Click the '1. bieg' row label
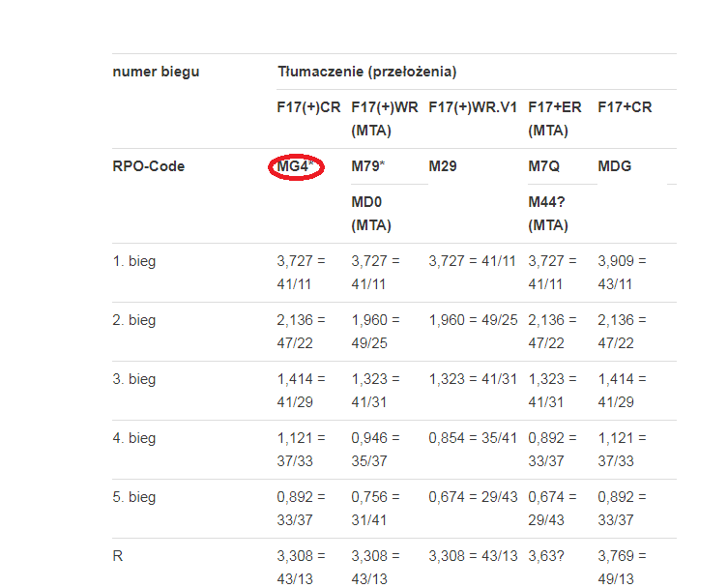Image resolution: width=728 pixels, height=588 pixels. click(x=134, y=261)
